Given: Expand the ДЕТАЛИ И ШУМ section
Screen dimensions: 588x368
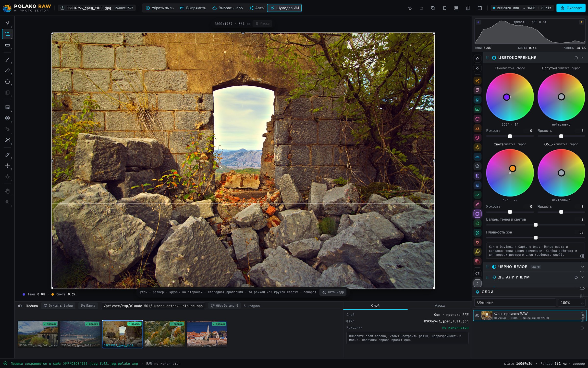Looking at the screenshot, I should (x=582, y=277).
